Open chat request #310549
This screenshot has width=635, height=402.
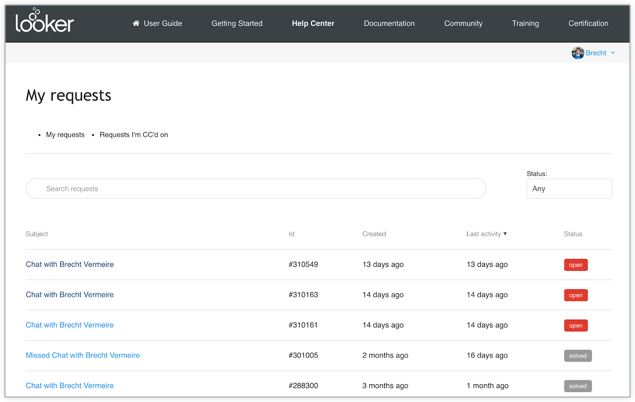click(70, 265)
